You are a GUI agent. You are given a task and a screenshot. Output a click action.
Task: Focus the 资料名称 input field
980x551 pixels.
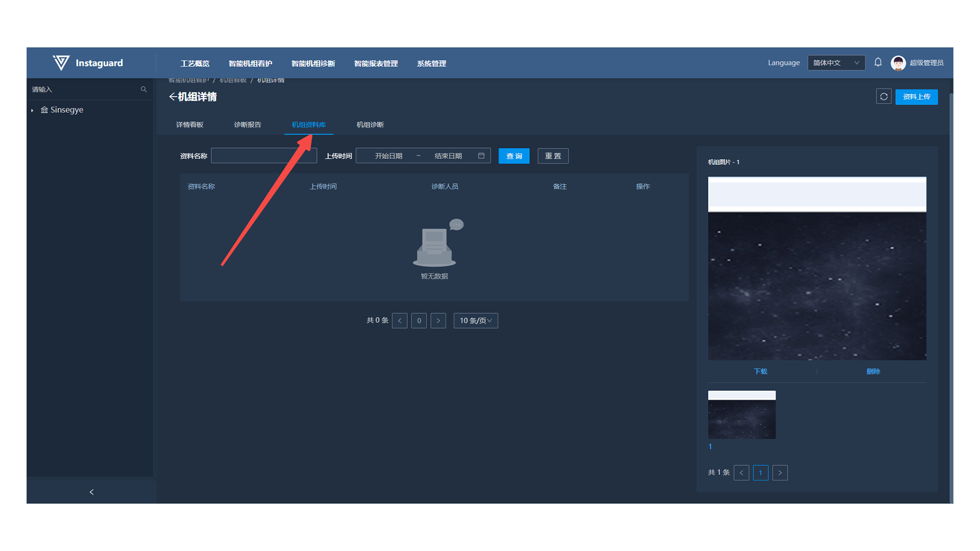point(264,156)
